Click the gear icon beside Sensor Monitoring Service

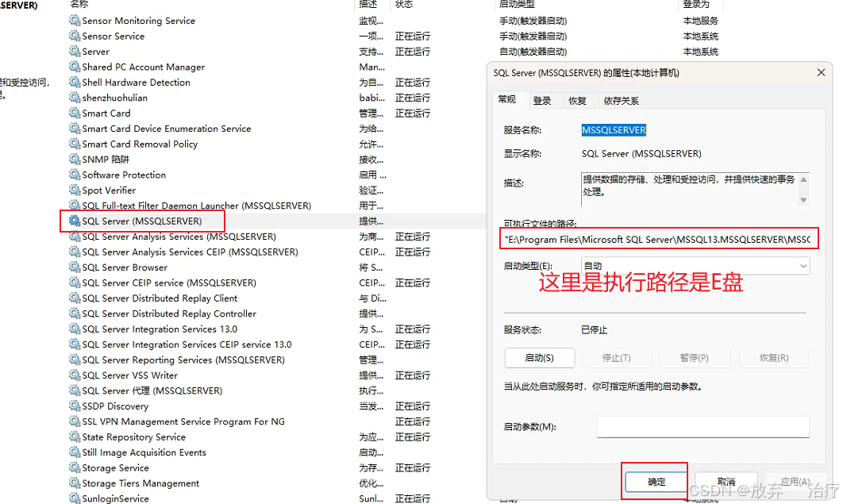pos(74,21)
